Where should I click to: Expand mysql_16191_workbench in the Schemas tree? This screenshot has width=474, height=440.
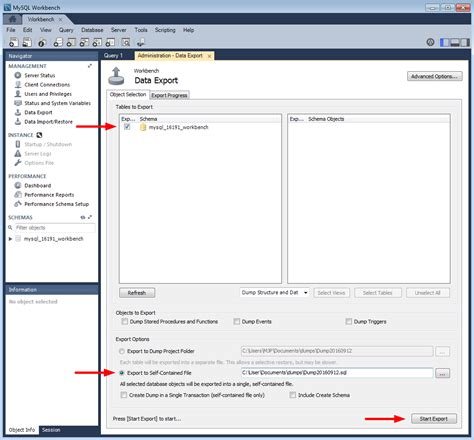[10, 239]
